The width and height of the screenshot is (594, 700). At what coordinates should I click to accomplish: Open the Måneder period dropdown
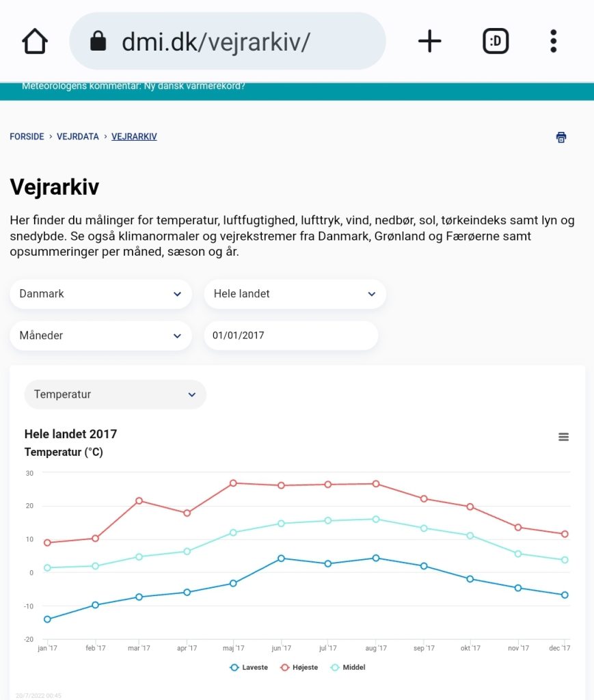coord(100,336)
